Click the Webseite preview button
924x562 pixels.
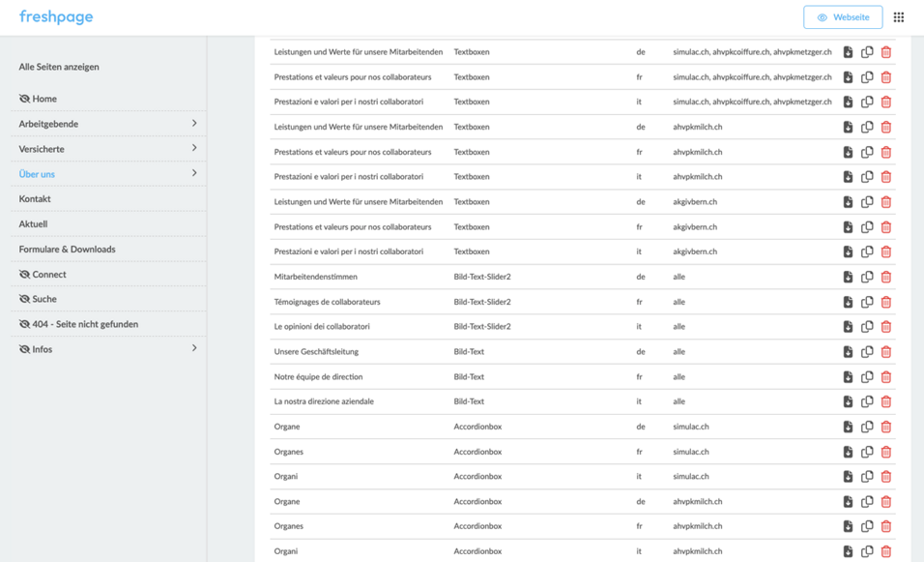click(x=843, y=17)
